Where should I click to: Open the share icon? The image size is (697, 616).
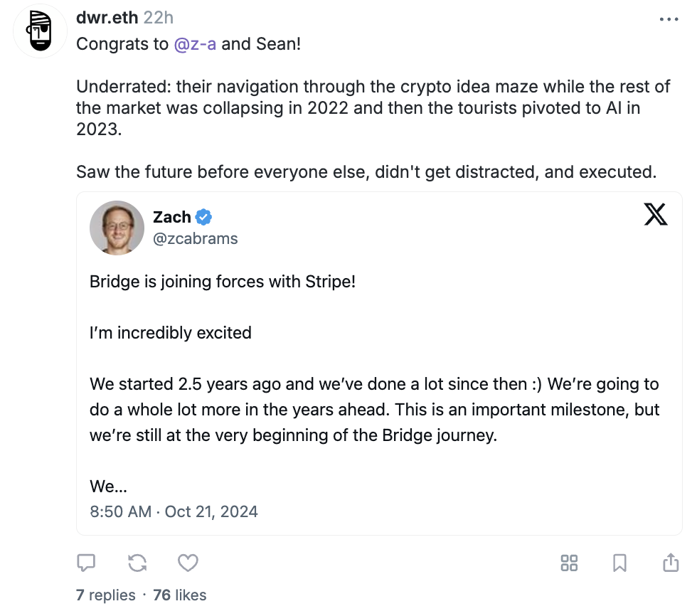(670, 563)
